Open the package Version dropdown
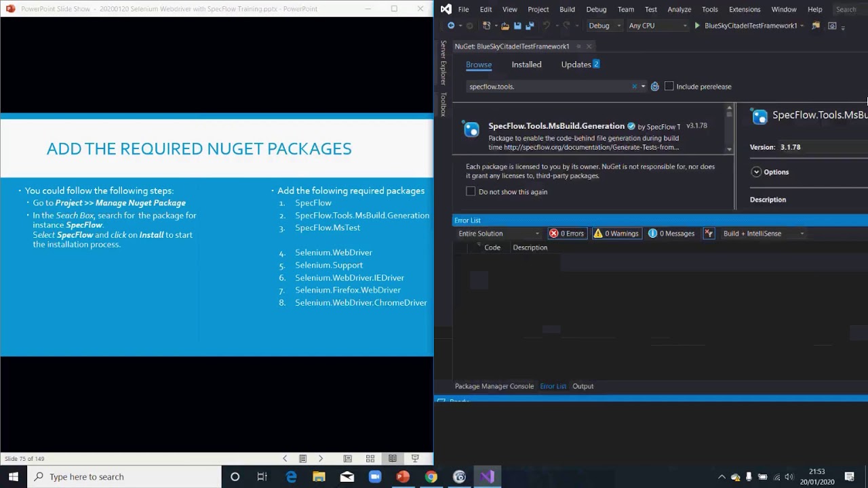 click(x=823, y=147)
